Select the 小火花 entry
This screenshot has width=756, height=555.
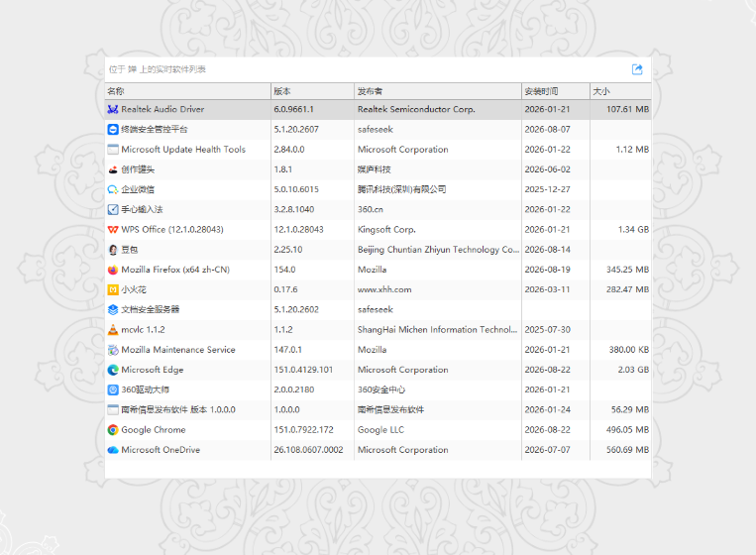(x=134, y=289)
